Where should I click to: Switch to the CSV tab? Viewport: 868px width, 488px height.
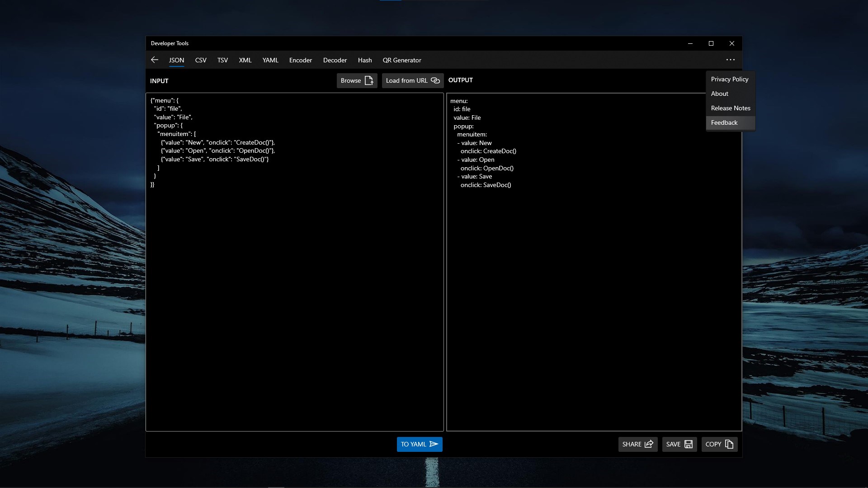click(201, 60)
